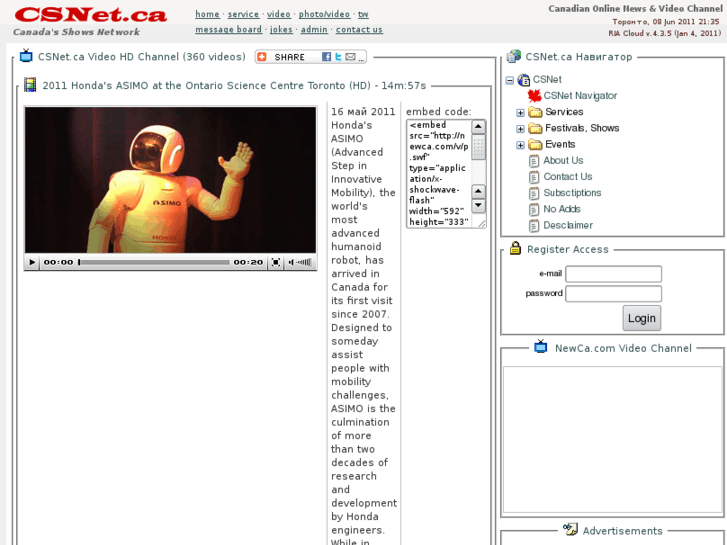Image resolution: width=727 pixels, height=545 pixels.
Task: Open the Subsctiptions tree item
Action: tap(572, 193)
